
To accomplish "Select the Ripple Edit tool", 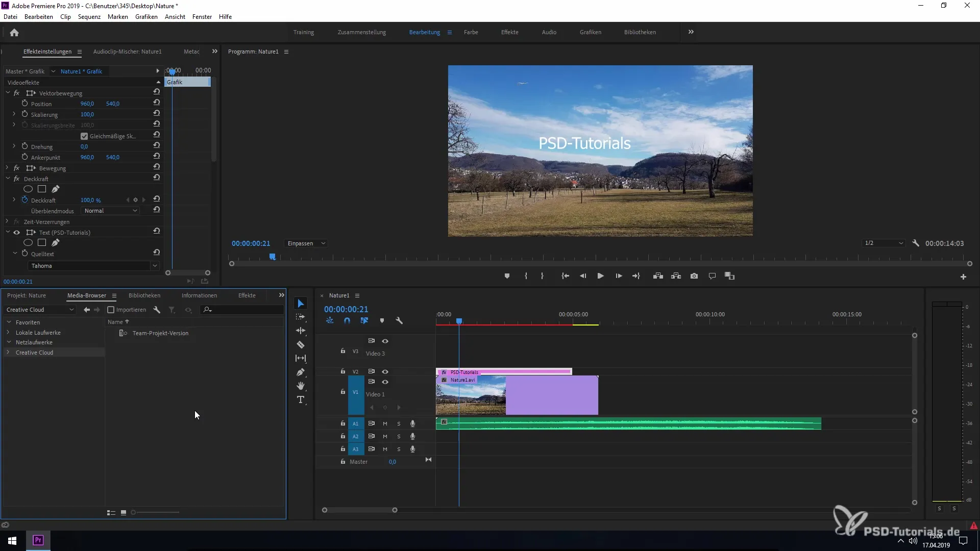I will (x=301, y=331).
